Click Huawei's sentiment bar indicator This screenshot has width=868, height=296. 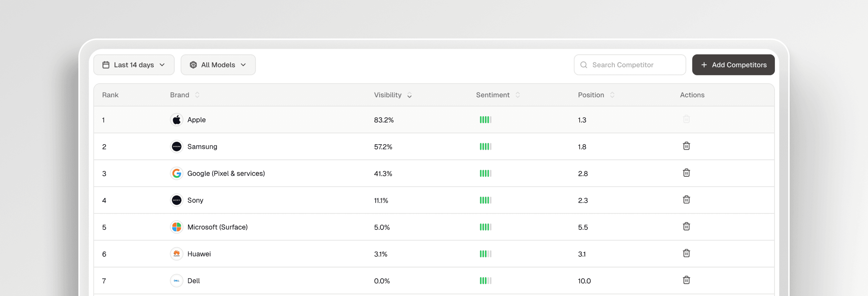coord(485,254)
